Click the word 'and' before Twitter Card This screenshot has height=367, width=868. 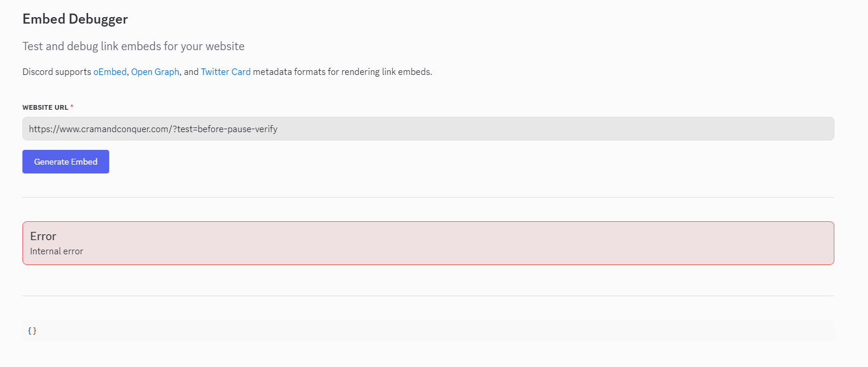[191, 72]
